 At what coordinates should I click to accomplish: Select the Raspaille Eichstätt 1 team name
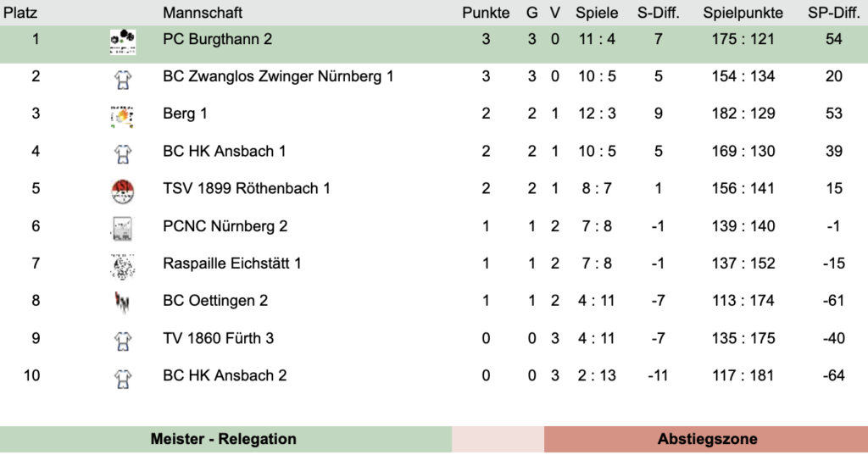(x=231, y=264)
